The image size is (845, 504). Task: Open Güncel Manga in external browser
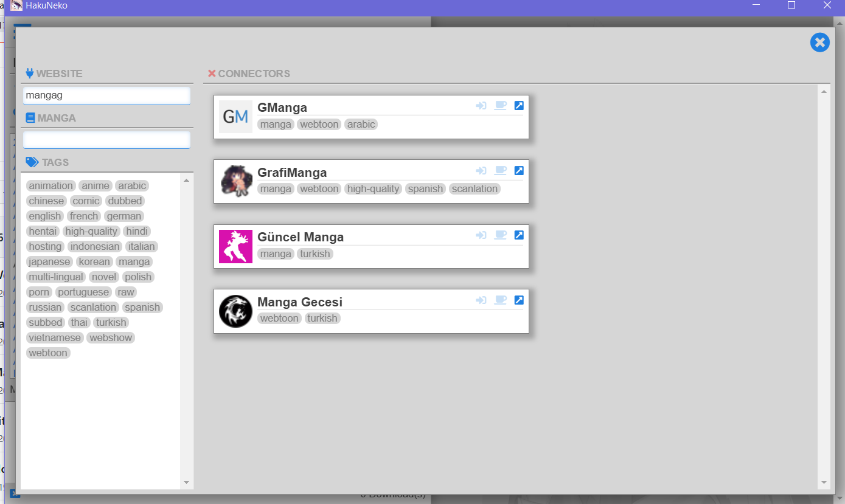click(x=518, y=235)
